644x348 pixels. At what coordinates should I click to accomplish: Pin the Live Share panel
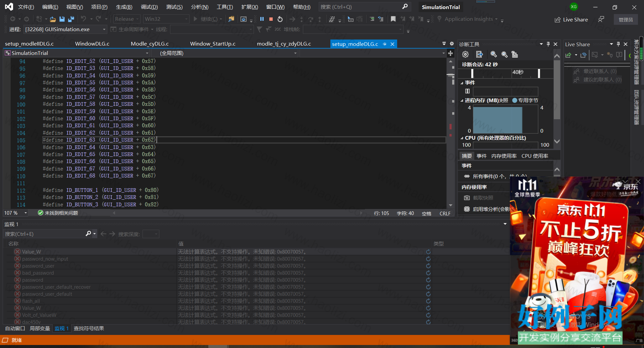(618, 44)
